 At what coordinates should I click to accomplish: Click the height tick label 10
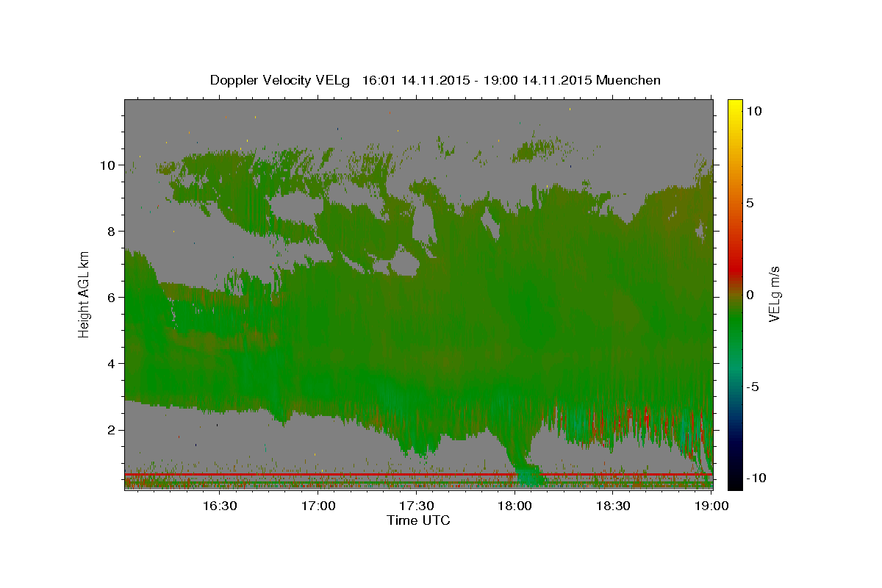[109, 165]
